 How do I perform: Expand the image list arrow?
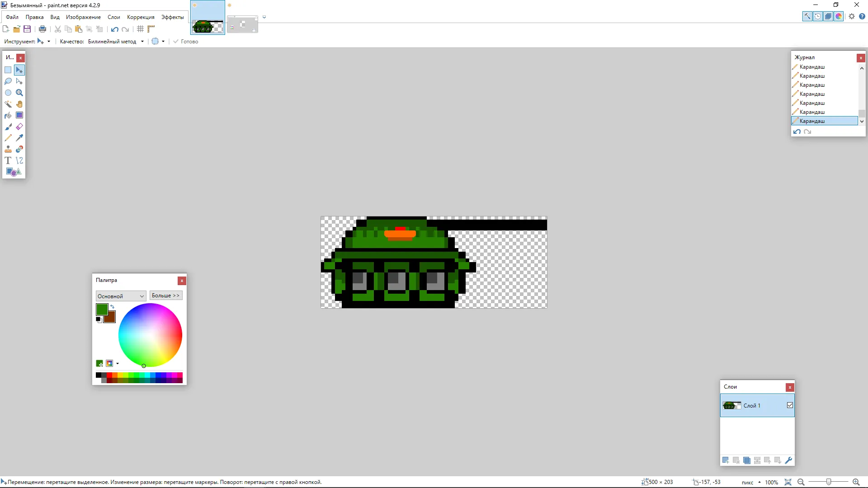[264, 17]
